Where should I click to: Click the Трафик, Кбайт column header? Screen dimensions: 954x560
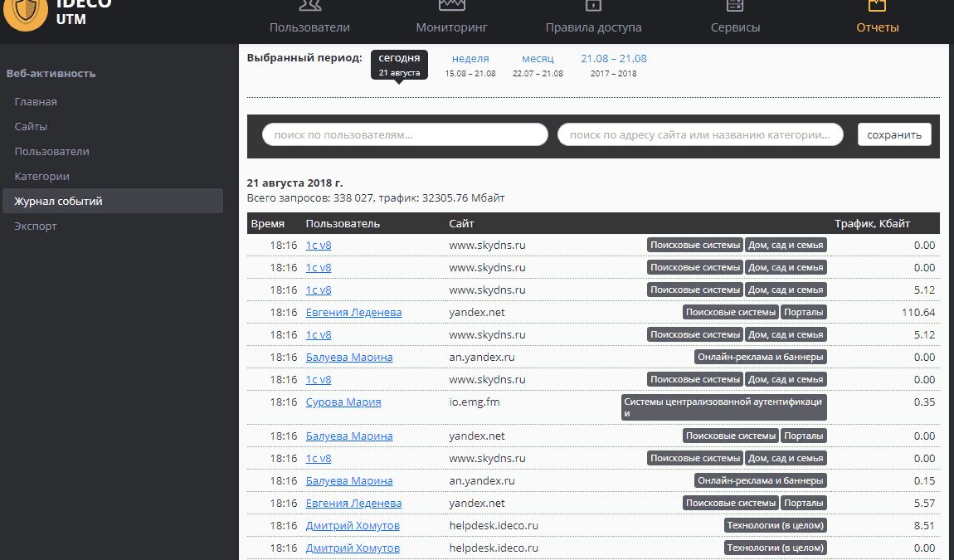pyautogui.click(x=872, y=224)
